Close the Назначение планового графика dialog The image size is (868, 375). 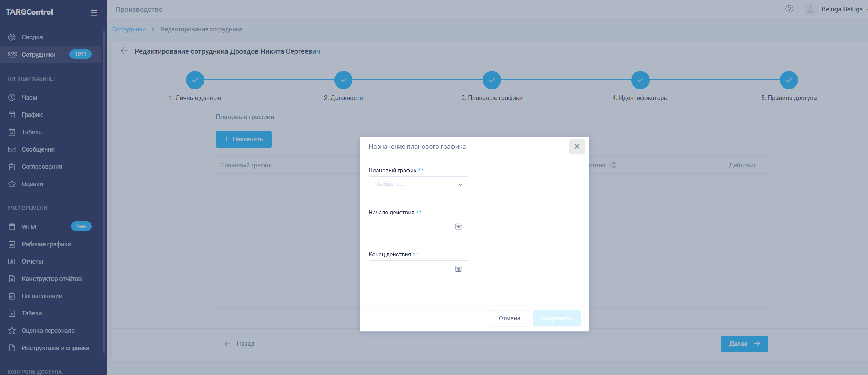tap(577, 147)
